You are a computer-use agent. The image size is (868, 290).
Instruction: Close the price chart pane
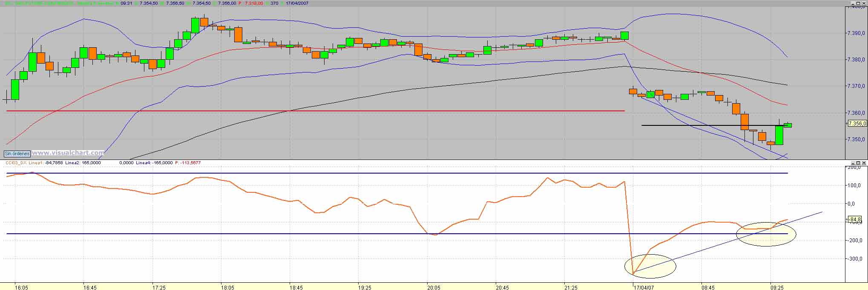point(864,3)
